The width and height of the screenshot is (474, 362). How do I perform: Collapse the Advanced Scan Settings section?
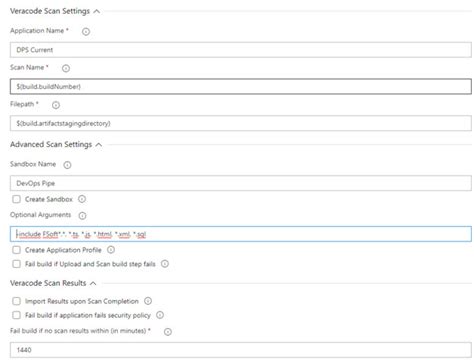(99, 145)
